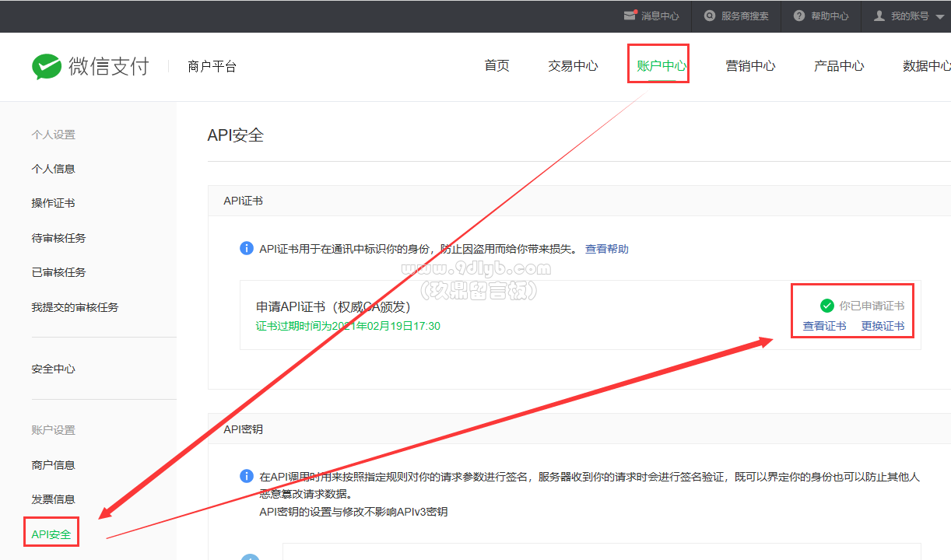Screen dimensions: 951x560
Task: Click 查看证书 link
Action: (824, 326)
